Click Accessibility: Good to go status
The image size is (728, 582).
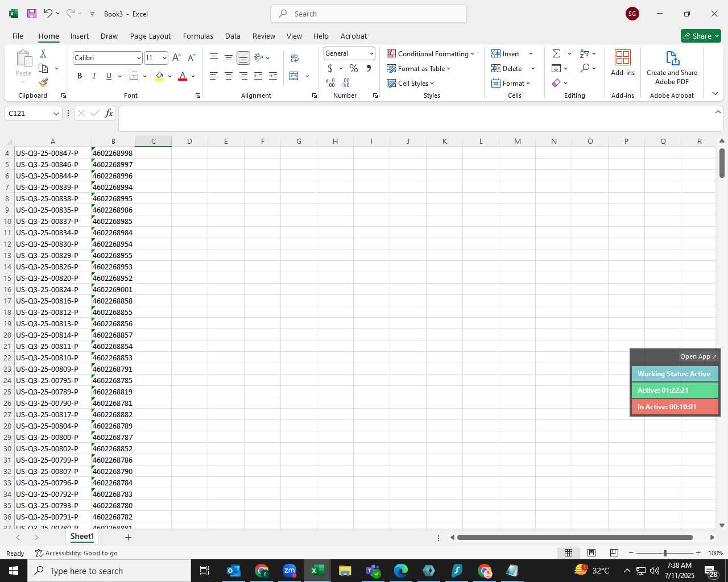(76, 553)
